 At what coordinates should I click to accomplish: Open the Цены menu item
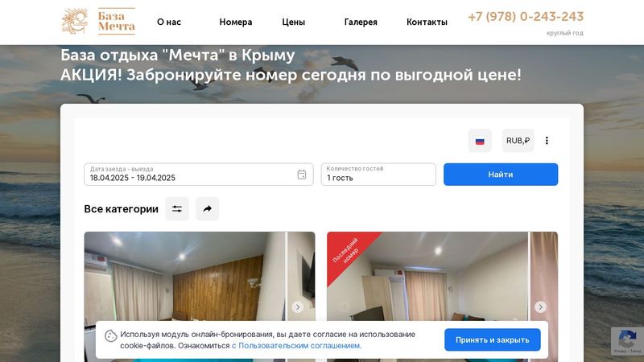pos(293,23)
